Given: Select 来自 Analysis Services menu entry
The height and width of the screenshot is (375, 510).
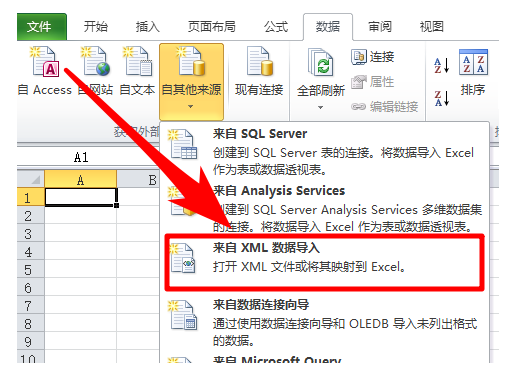Looking at the screenshot, I should click(325, 208).
